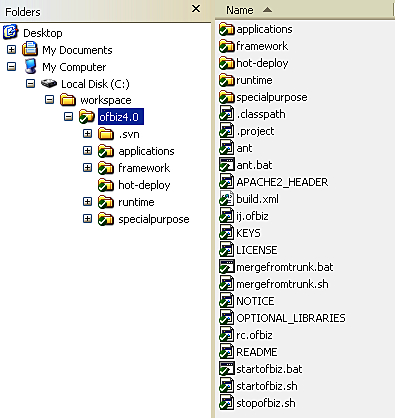Expand the runtime node in the tree
The image size is (395, 418).
pos(87,202)
